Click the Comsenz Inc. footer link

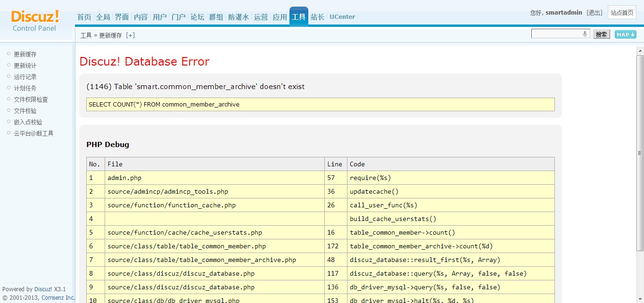click(58, 298)
